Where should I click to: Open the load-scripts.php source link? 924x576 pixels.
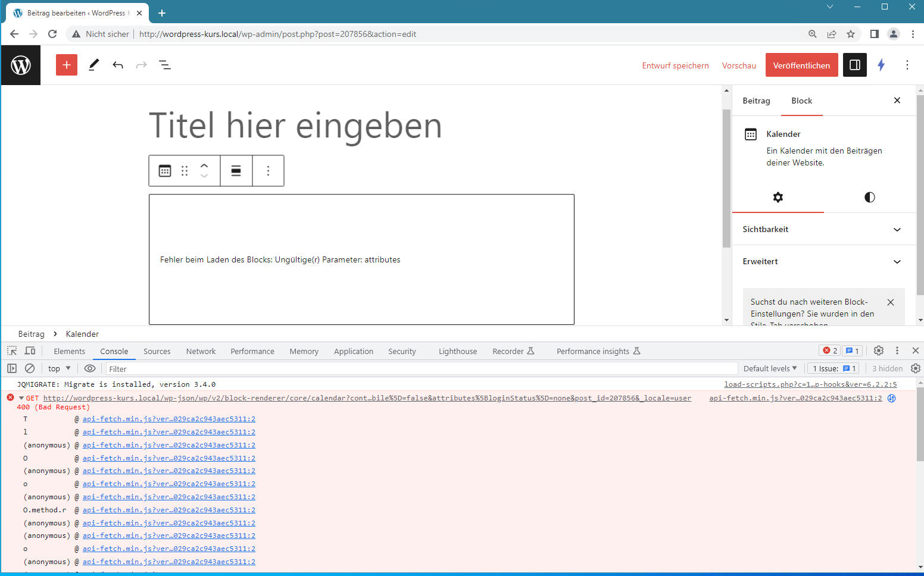(x=810, y=384)
